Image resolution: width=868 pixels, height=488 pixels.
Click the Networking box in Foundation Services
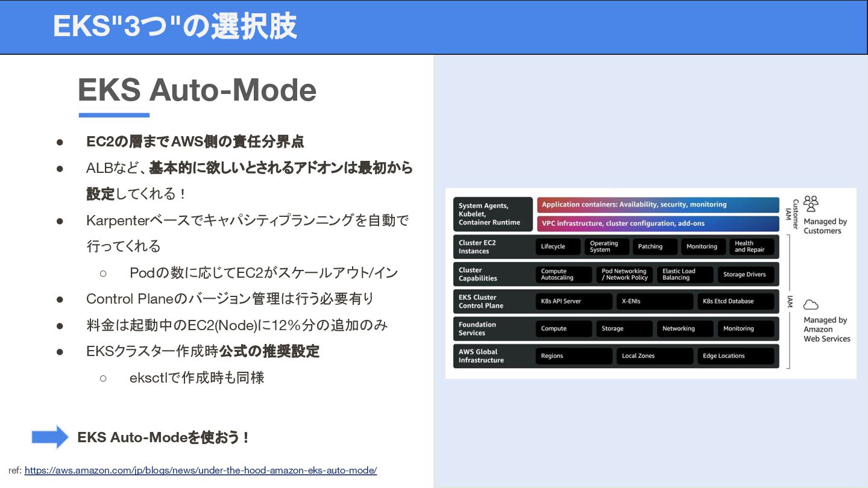click(685, 329)
